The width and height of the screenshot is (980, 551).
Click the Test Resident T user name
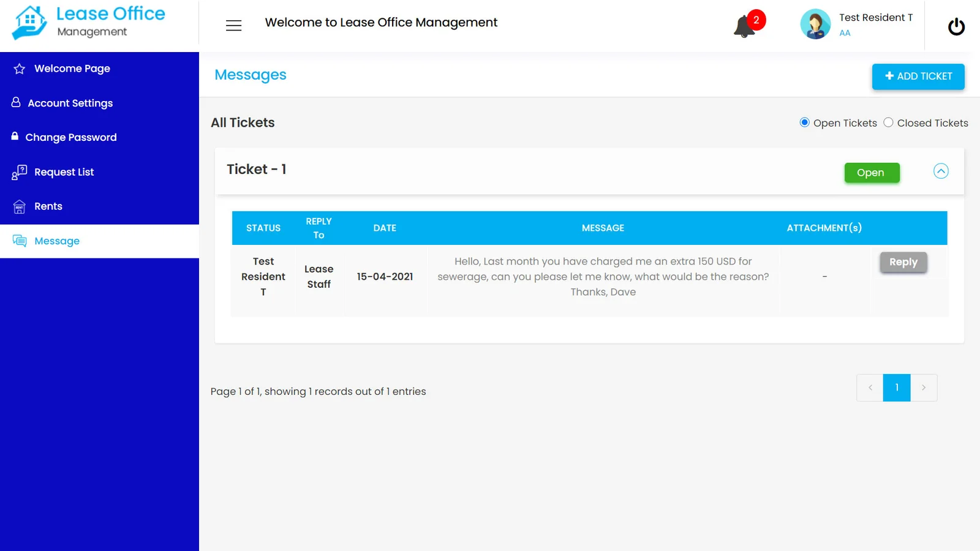point(876,18)
